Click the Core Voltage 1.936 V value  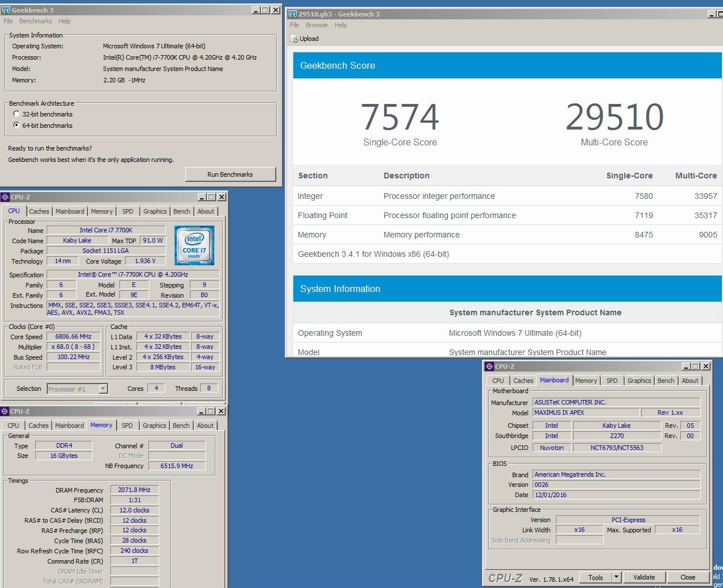pos(145,261)
